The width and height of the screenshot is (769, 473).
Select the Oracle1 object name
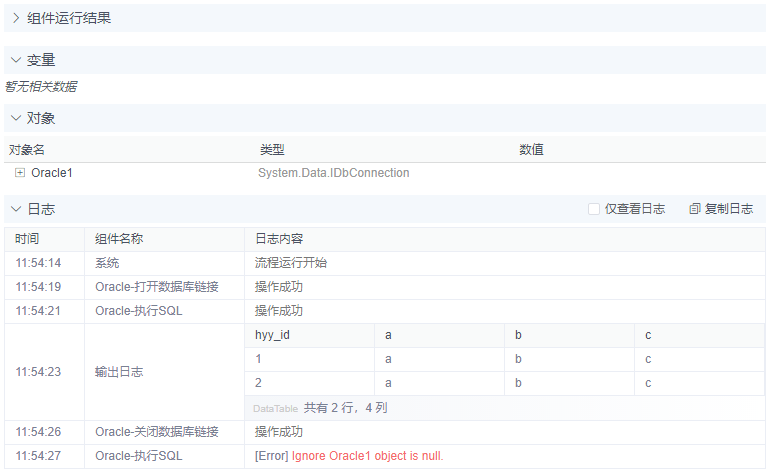[x=52, y=173]
